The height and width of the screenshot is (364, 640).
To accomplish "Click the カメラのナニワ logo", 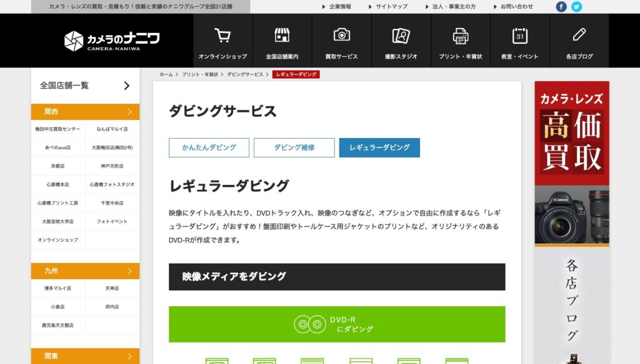I will click(x=112, y=40).
